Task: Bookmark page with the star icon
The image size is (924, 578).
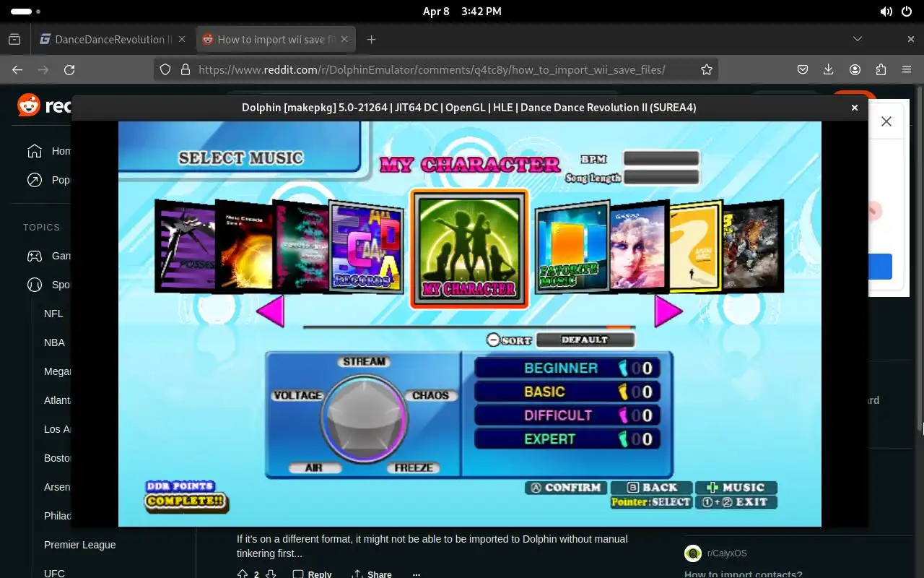Action: (707, 69)
